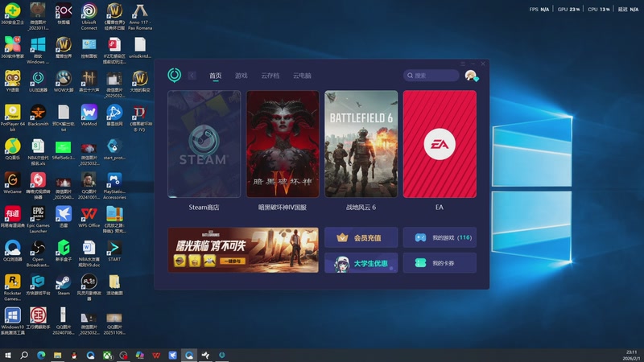Image resolution: width=644 pixels, height=362 pixels.
Task: Open WPS Office desktop shortcut
Action: [89, 216]
